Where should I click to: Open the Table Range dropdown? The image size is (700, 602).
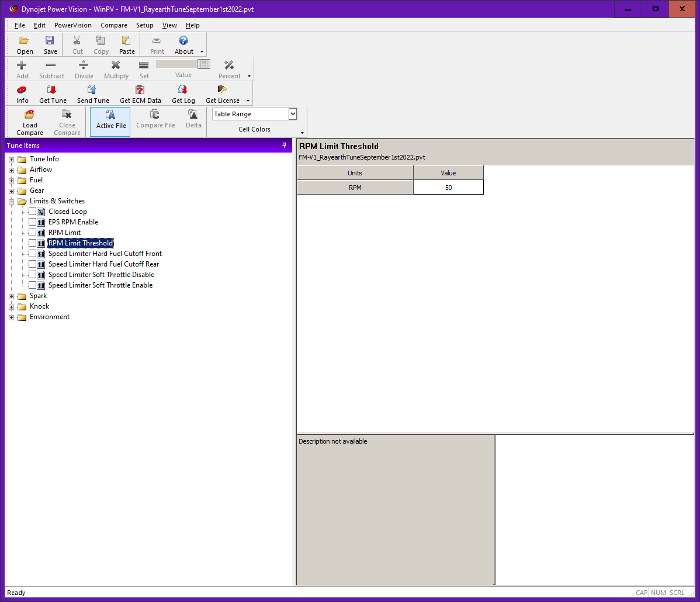293,114
